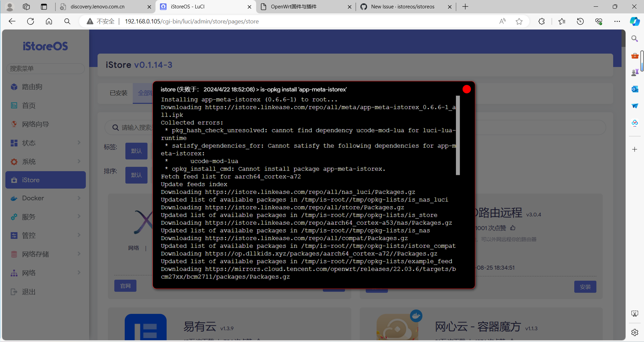
Task: Select 退出 logout in sidebar
Action: (28, 292)
